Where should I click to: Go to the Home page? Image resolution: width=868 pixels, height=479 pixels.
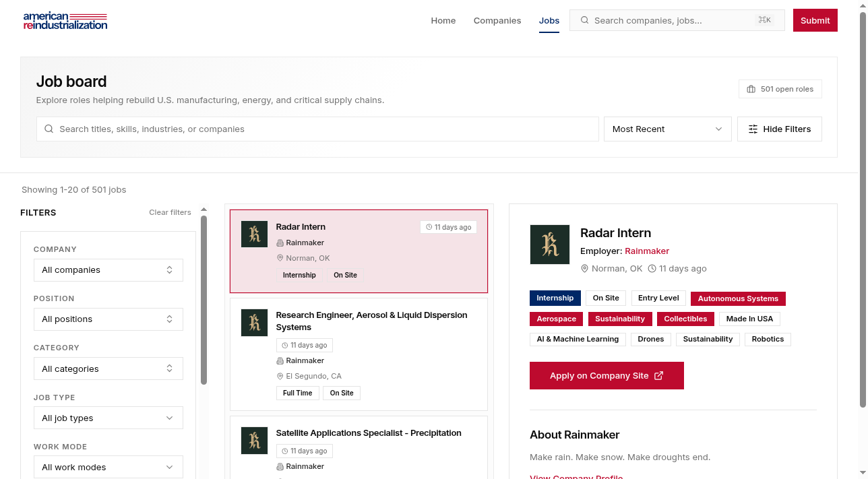click(443, 20)
